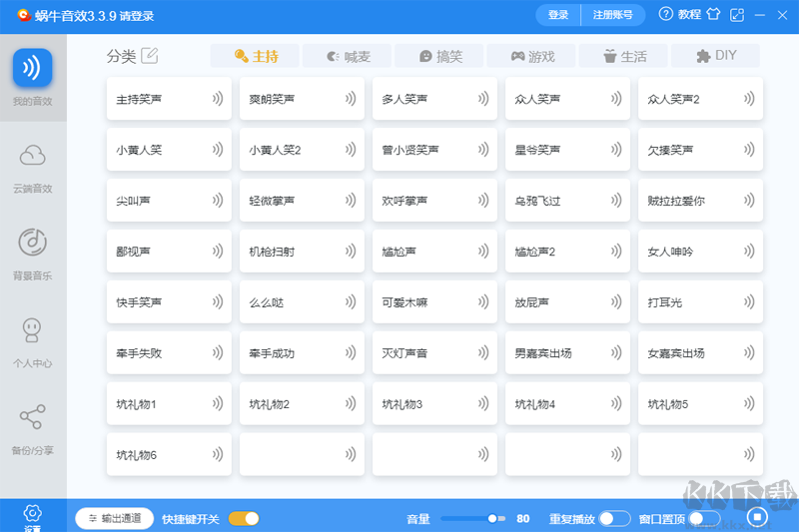Click the 曾小贤笑声 label

tap(410, 150)
